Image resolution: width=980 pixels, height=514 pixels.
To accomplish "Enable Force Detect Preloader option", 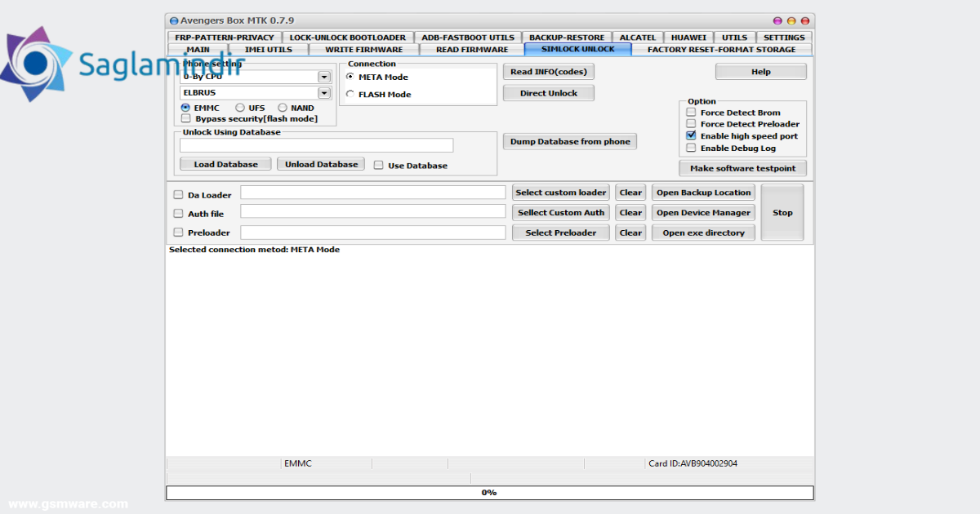I will point(692,124).
